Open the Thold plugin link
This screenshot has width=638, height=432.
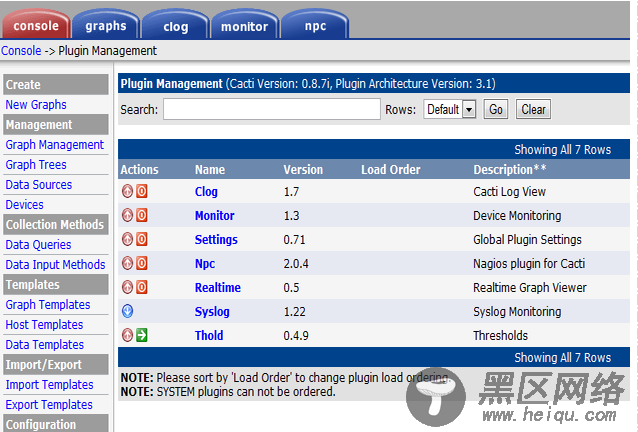click(209, 336)
